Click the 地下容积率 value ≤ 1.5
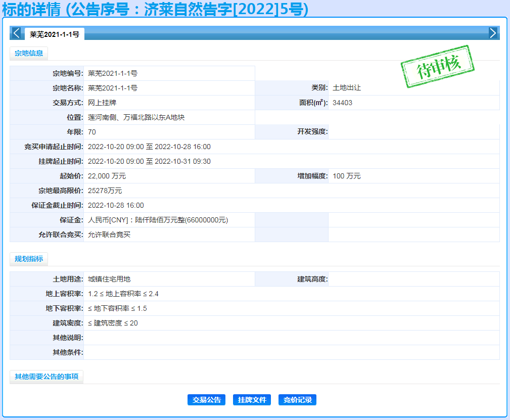The width and height of the screenshot is (510, 420). click(x=117, y=308)
